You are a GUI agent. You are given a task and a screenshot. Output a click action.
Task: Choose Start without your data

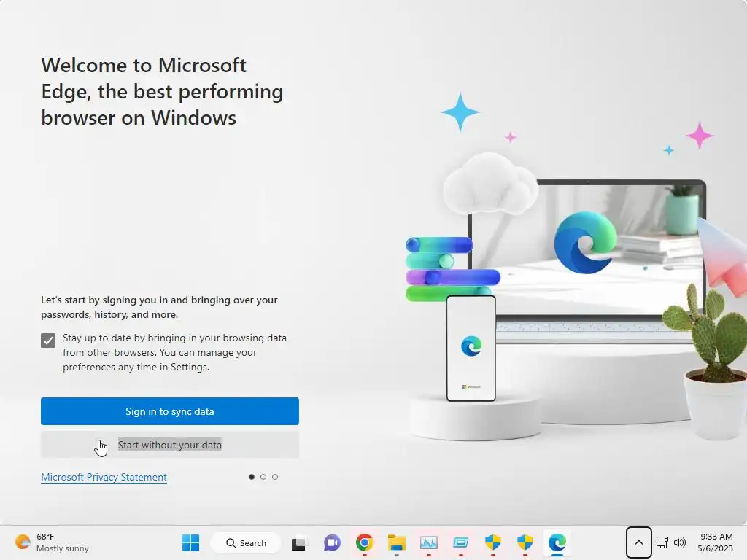pyautogui.click(x=169, y=445)
